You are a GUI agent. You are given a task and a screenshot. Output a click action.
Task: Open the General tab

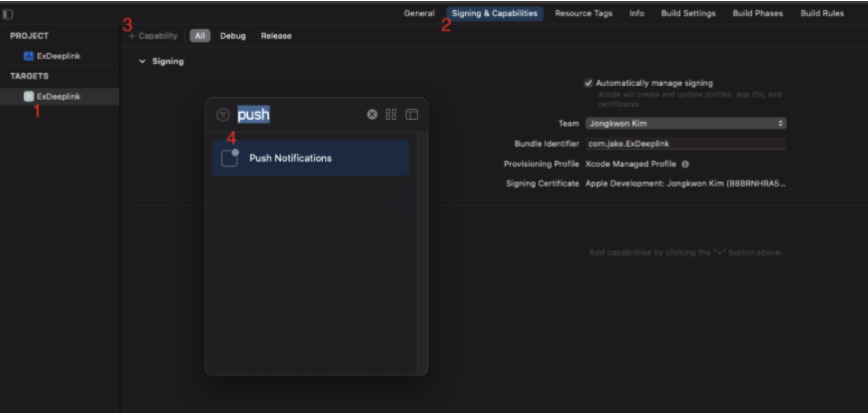tap(419, 14)
